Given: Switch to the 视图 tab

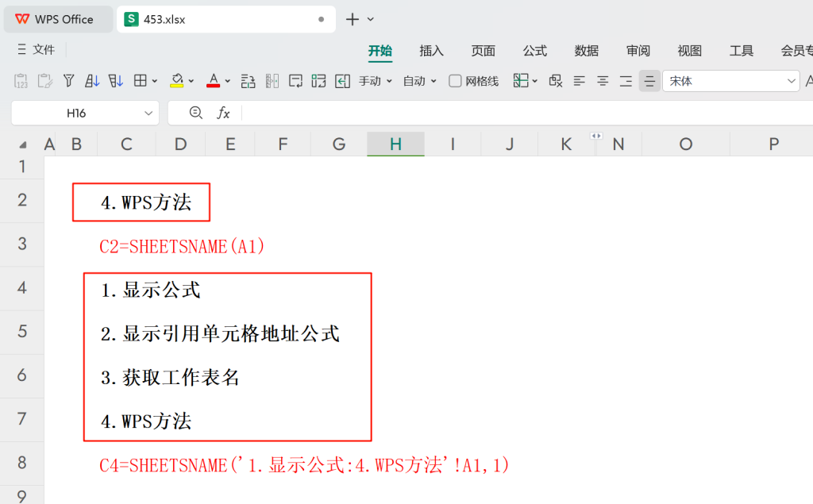Looking at the screenshot, I should (x=690, y=51).
